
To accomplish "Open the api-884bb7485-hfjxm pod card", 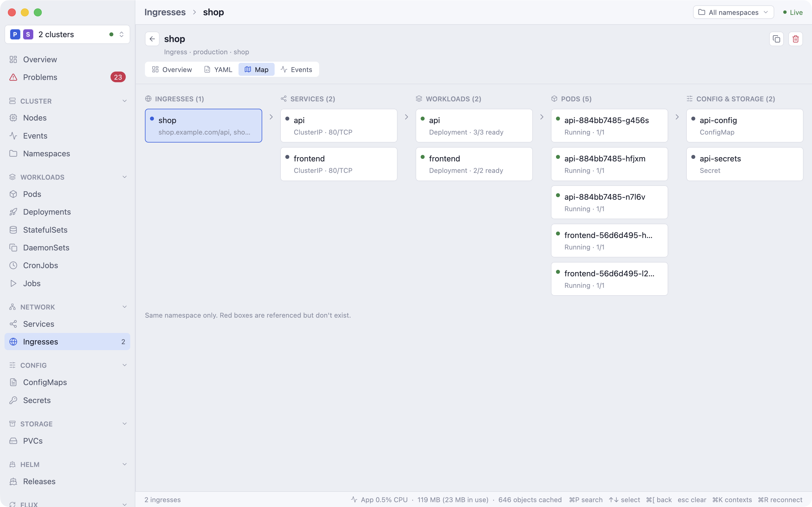I will click(x=609, y=164).
